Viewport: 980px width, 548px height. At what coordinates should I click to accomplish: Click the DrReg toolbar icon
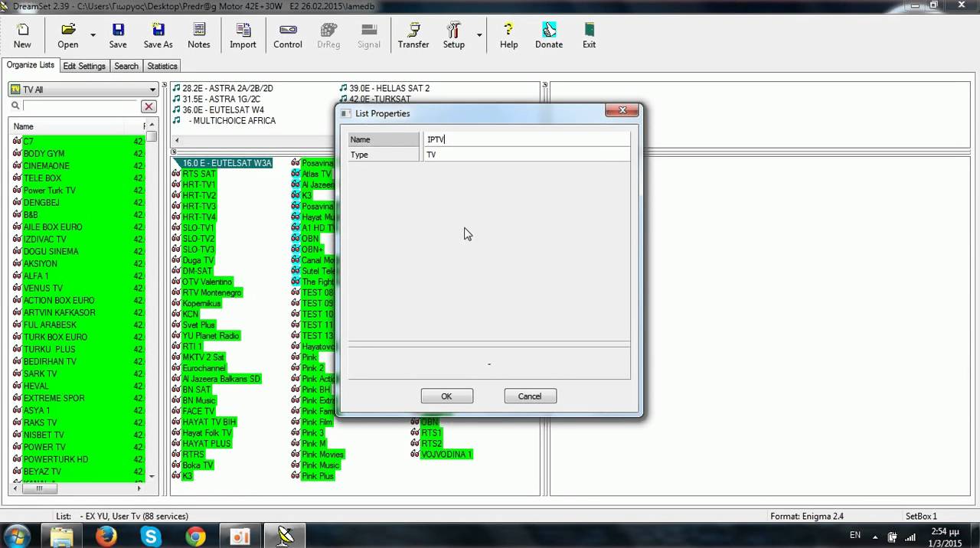[328, 35]
